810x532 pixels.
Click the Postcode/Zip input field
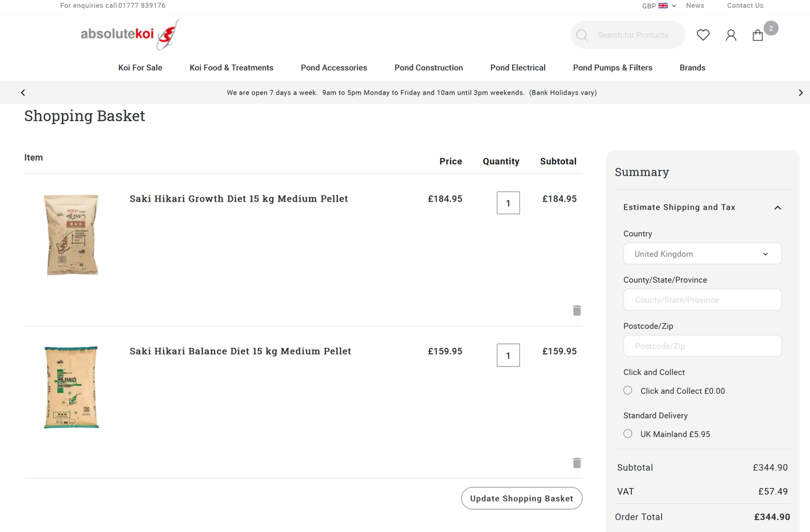(x=702, y=346)
